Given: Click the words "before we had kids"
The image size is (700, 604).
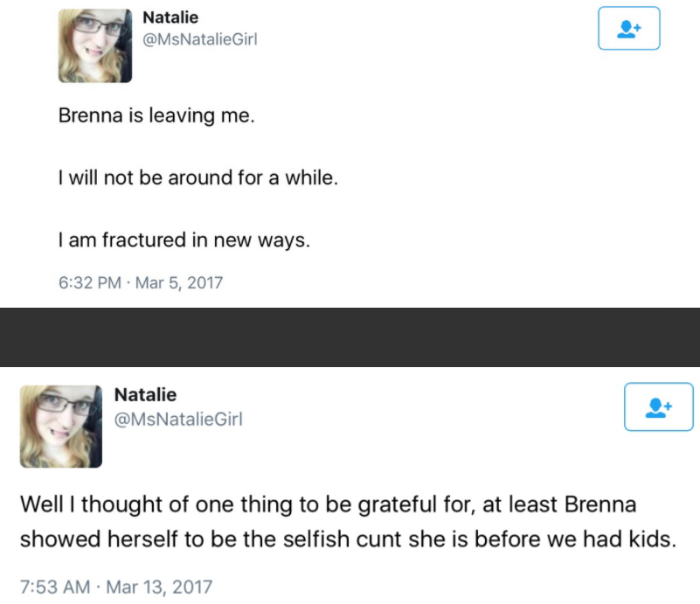Looking at the screenshot, I should point(572,539).
